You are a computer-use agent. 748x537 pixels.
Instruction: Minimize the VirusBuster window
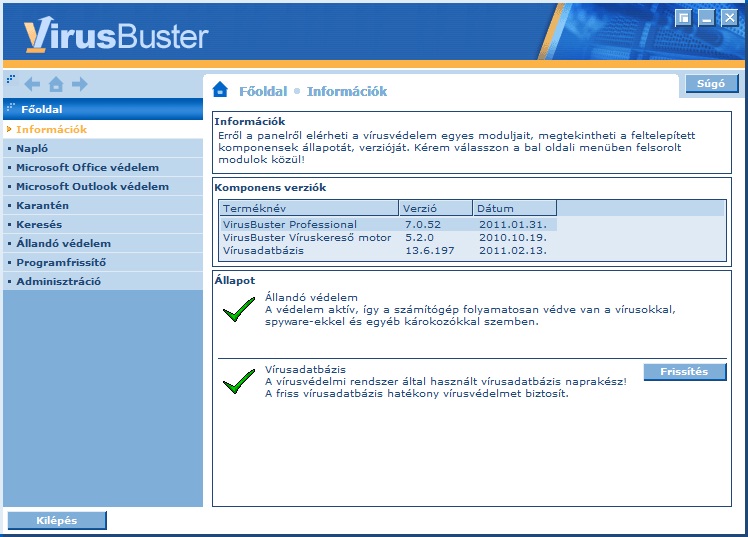706,18
